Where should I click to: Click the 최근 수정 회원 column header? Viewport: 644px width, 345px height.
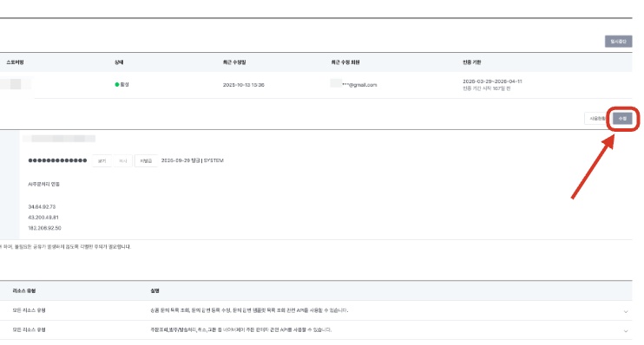345,62
